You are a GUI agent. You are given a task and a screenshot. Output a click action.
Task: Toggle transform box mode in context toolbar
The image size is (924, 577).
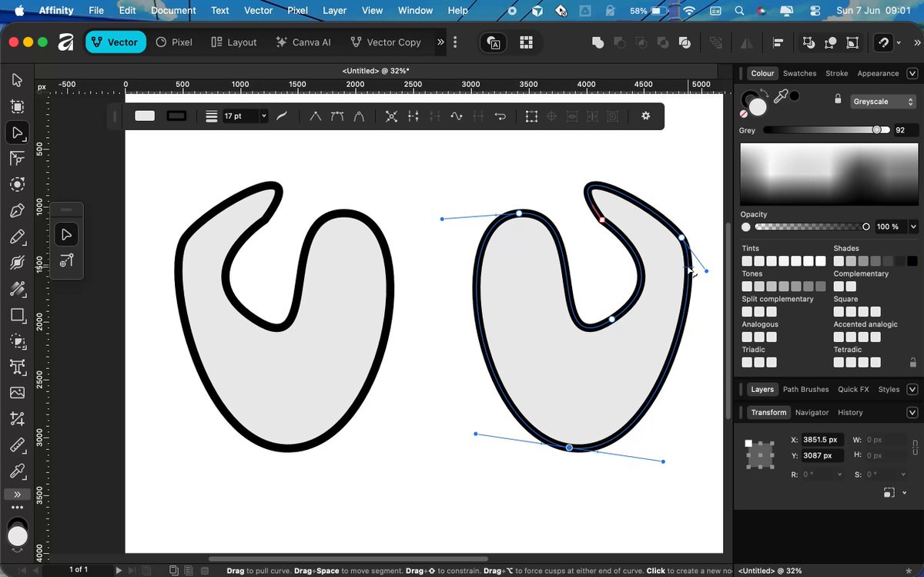click(531, 116)
